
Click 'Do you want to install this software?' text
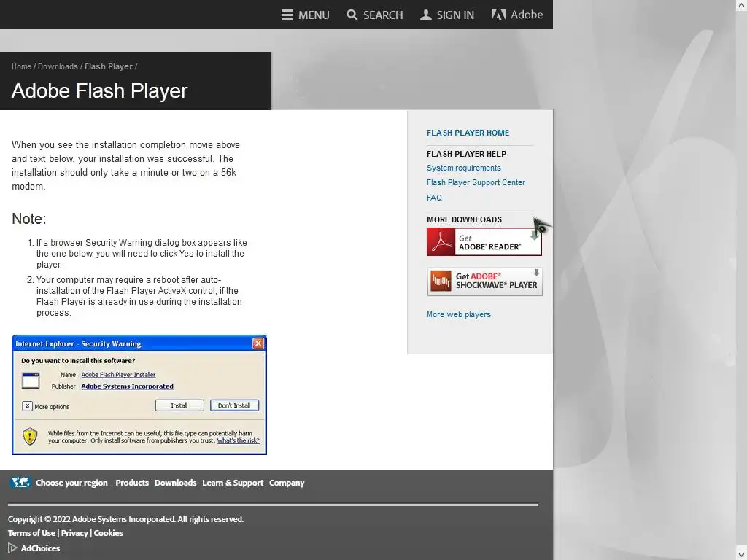(78, 361)
